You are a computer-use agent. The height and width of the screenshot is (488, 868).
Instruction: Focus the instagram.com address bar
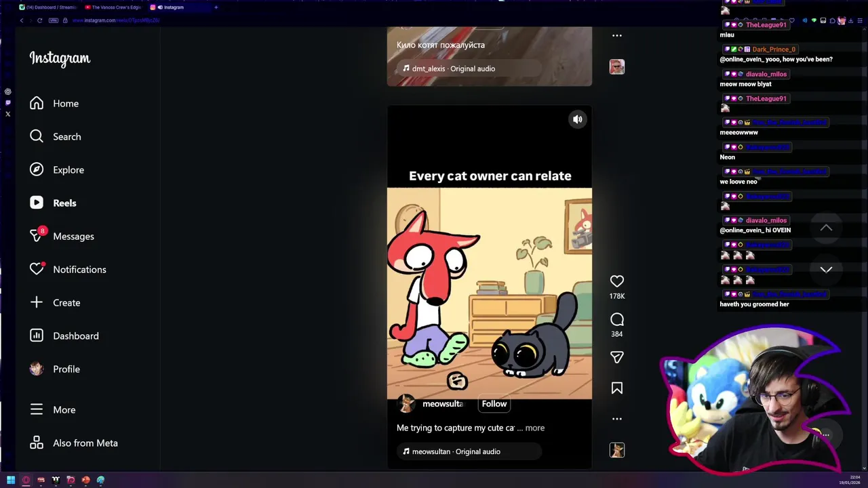[115, 20]
